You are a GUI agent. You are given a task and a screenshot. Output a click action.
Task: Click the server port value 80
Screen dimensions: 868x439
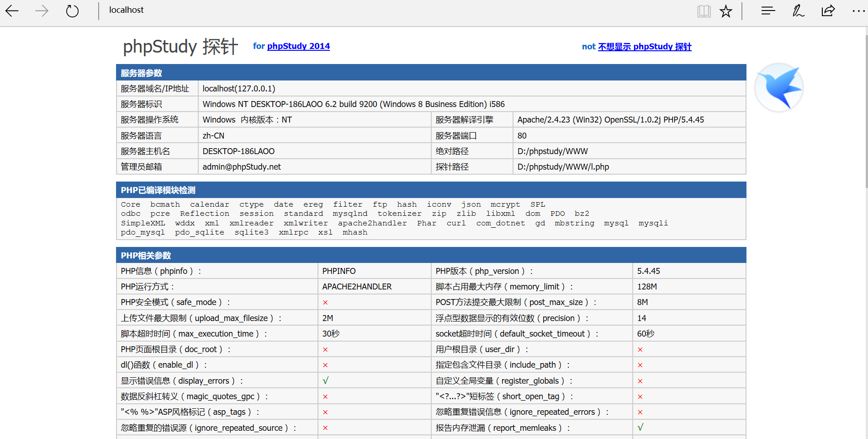pos(522,136)
